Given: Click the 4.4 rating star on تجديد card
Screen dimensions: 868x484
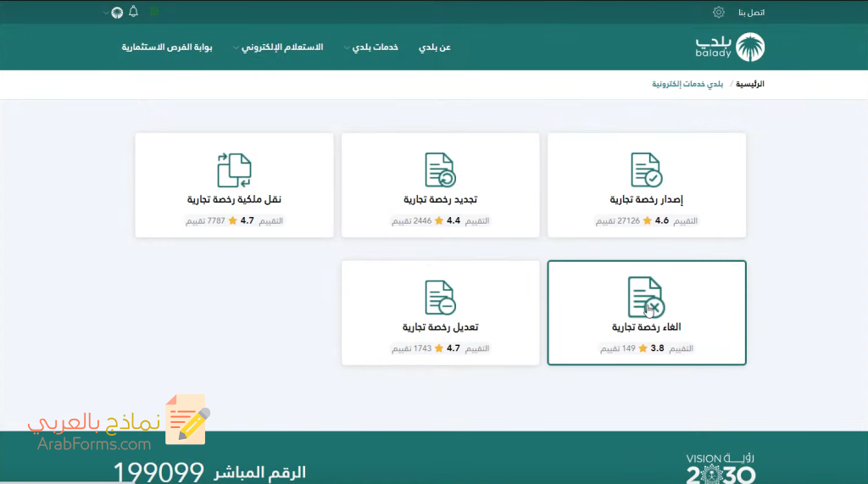Looking at the screenshot, I should [x=439, y=221].
